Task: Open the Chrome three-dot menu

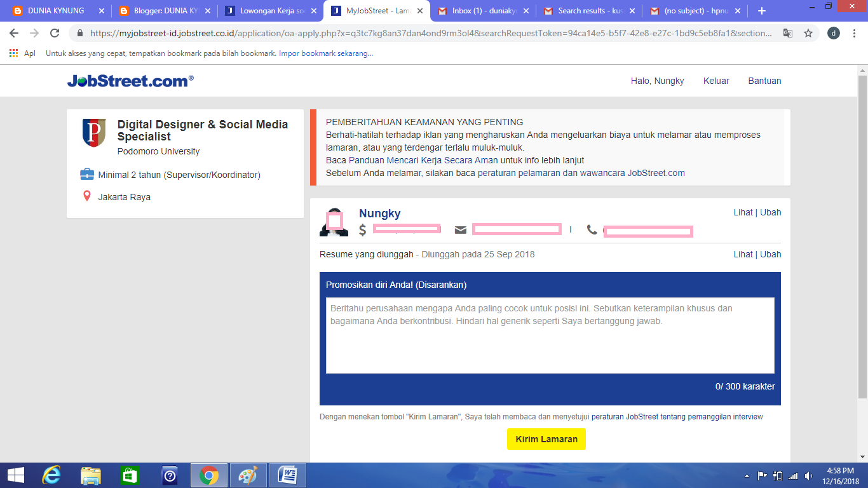Action: click(854, 33)
